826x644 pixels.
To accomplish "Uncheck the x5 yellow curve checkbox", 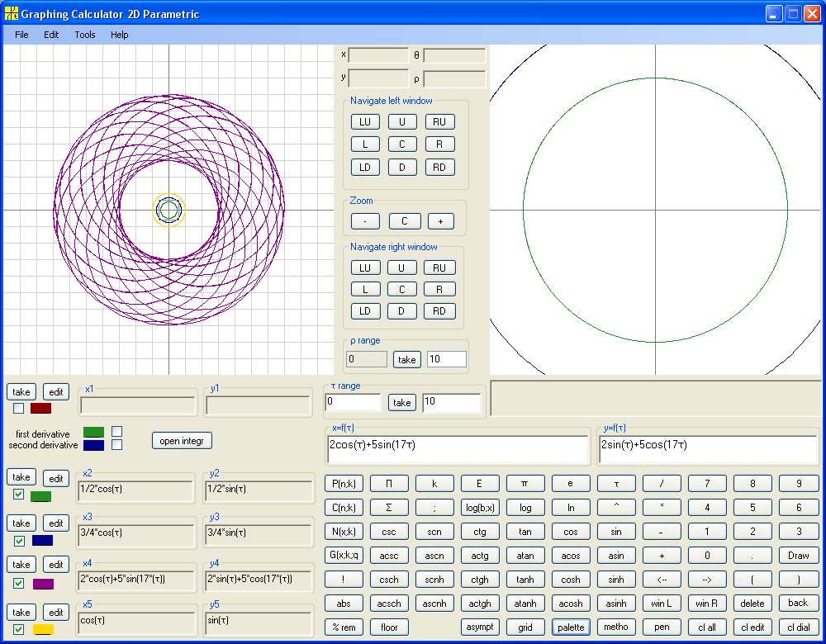I will point(18,629).
